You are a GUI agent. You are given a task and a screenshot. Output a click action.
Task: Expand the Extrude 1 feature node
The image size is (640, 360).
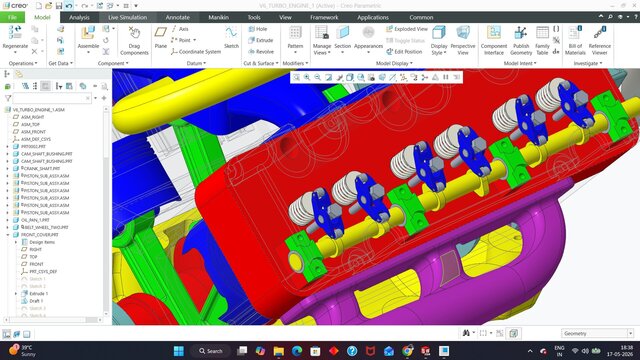pos(16,293)
